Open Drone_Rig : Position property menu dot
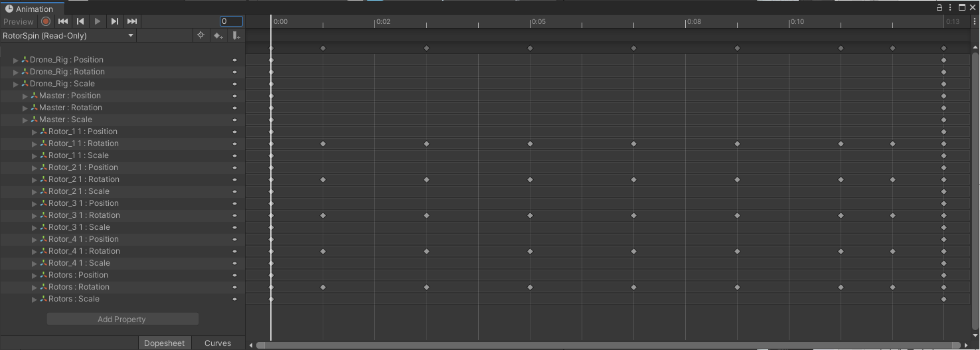Viewport: 980px width, 350px height. click(234, 60)
